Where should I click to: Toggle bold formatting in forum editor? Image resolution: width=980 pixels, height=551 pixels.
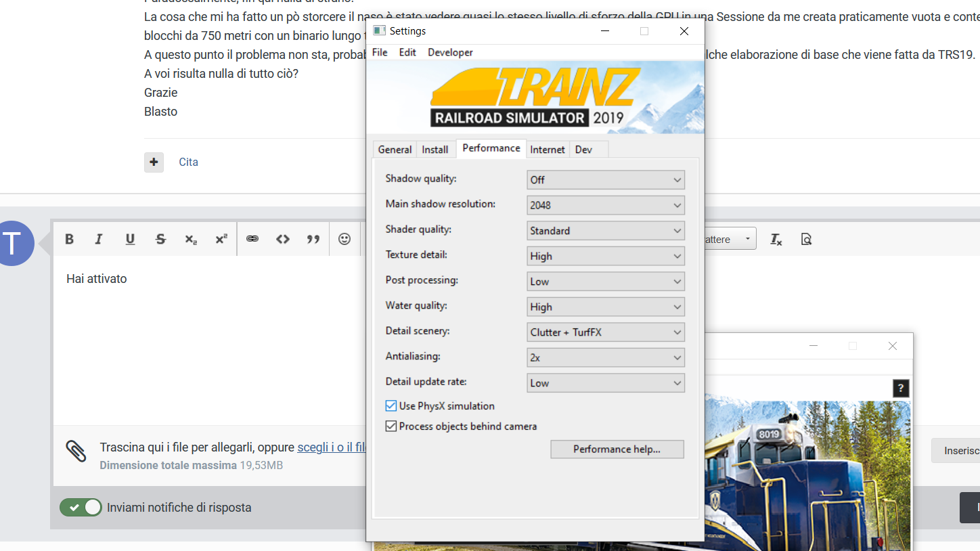point(69,239)
